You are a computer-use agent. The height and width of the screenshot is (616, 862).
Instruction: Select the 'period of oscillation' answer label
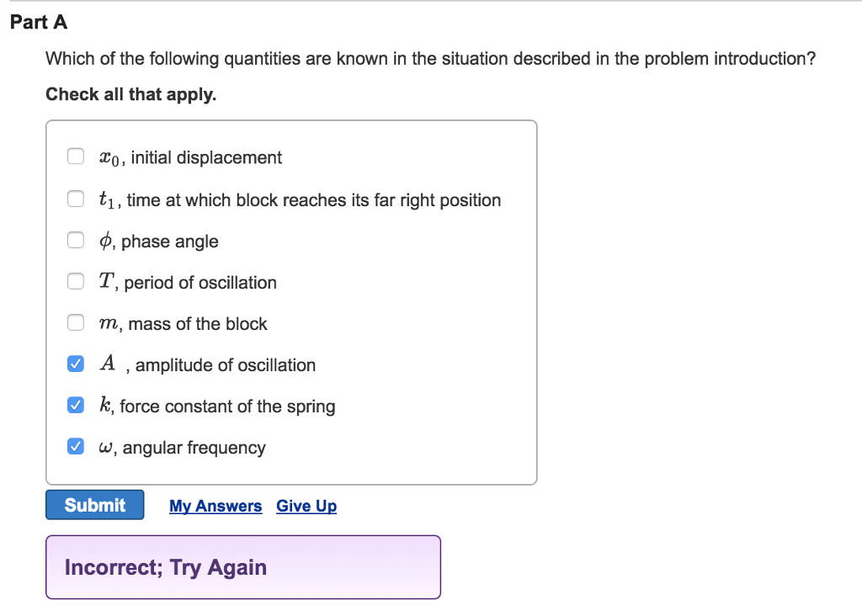point(186,283)
